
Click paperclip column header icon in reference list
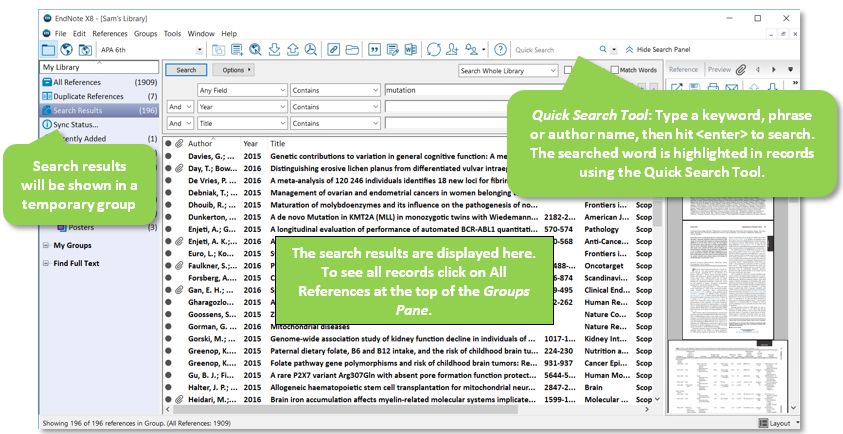(179, 144)
